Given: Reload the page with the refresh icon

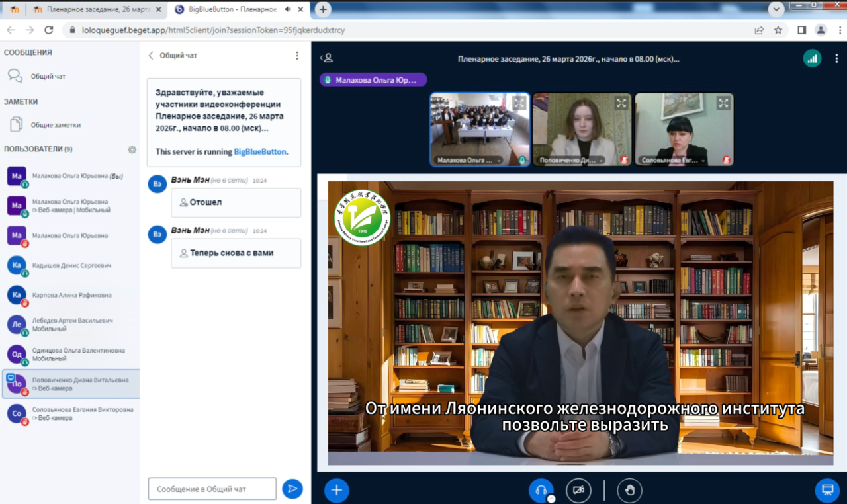Looking at the screenshot, I should [x=48, y=30].
